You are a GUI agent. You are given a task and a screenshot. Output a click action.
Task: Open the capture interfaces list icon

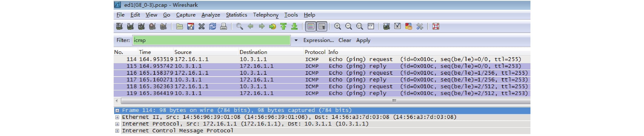tap(120, 26)
